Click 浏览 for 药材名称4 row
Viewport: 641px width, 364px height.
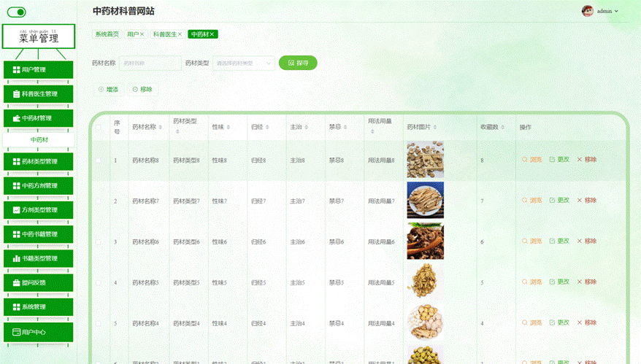[531, 322]
